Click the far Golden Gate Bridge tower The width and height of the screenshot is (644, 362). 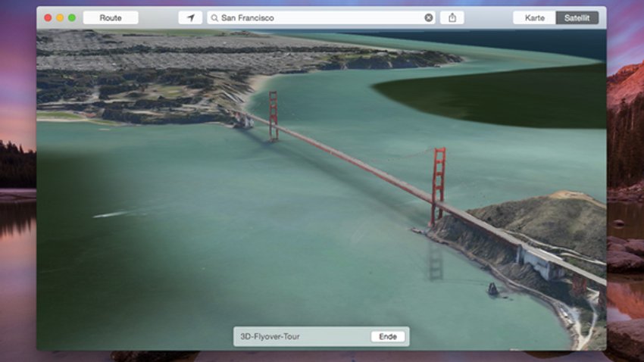coord(274,116)
